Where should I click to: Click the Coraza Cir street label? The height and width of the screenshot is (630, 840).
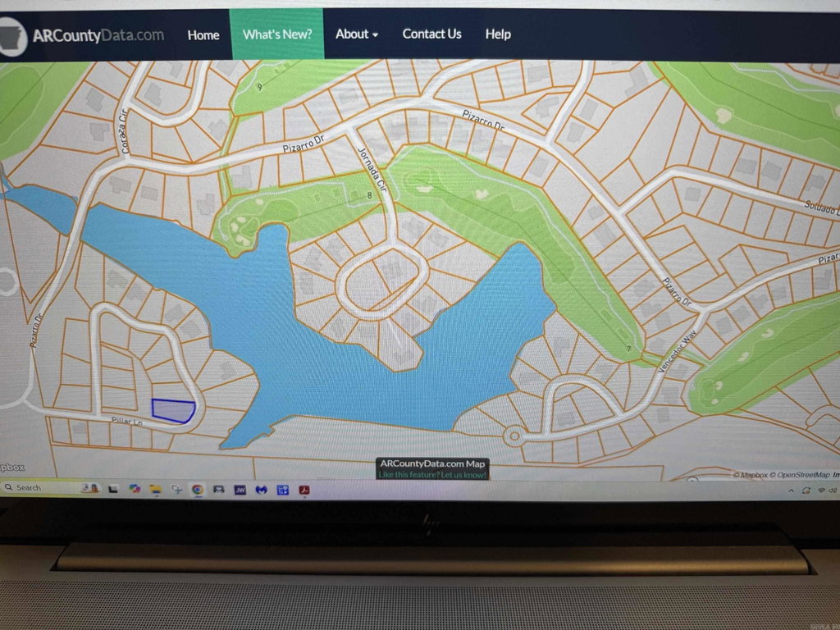tap(124, 132)
